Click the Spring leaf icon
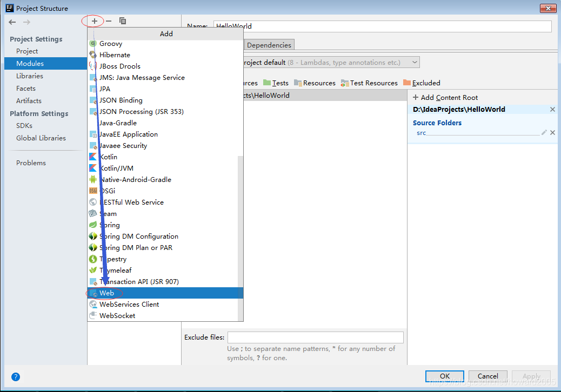Screen dimensions: 561x392 93,225
